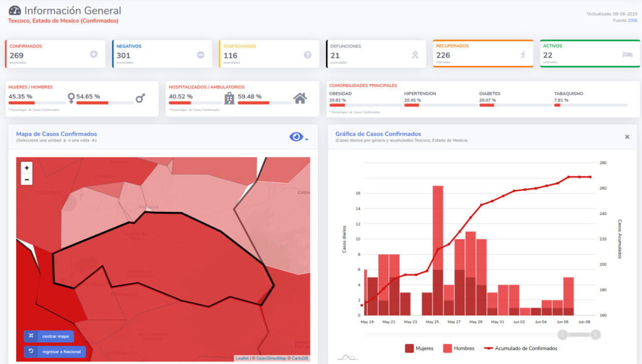Close the Gráfica de Casos Confirmados panel
The image size is (642, 364).
coord(627,137)
